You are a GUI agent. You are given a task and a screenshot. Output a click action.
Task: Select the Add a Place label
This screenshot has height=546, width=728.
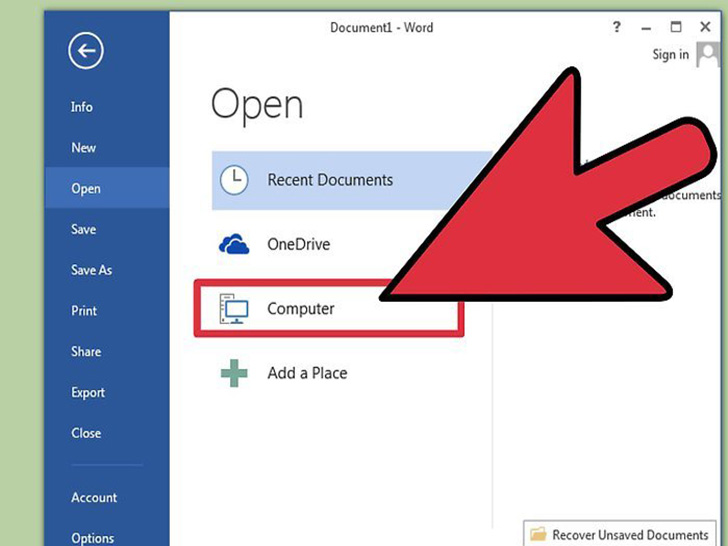[x=307, y=373]
